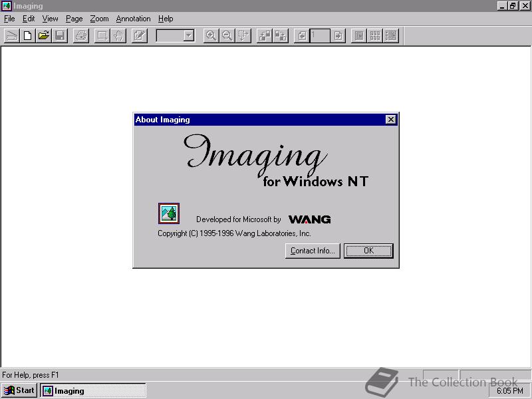The width and height of the screenshot is (532, 399).
Task: Click the 'Copyright (C) 1995-1996 Wang Laboratories' text
Action: (234, 233)
